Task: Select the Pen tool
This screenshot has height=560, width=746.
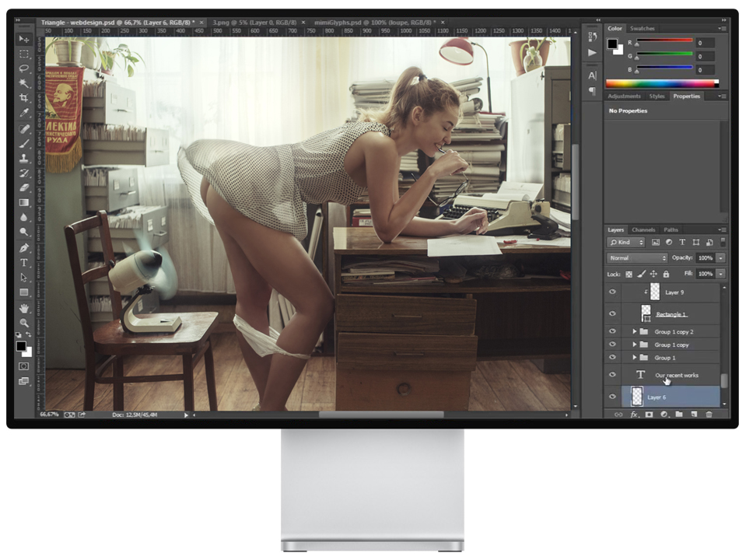Action: coord(24,248)
